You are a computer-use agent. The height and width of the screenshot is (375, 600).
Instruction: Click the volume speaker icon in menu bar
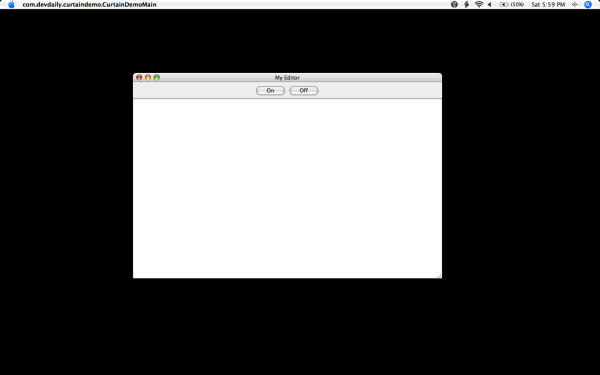click(489, 5)
